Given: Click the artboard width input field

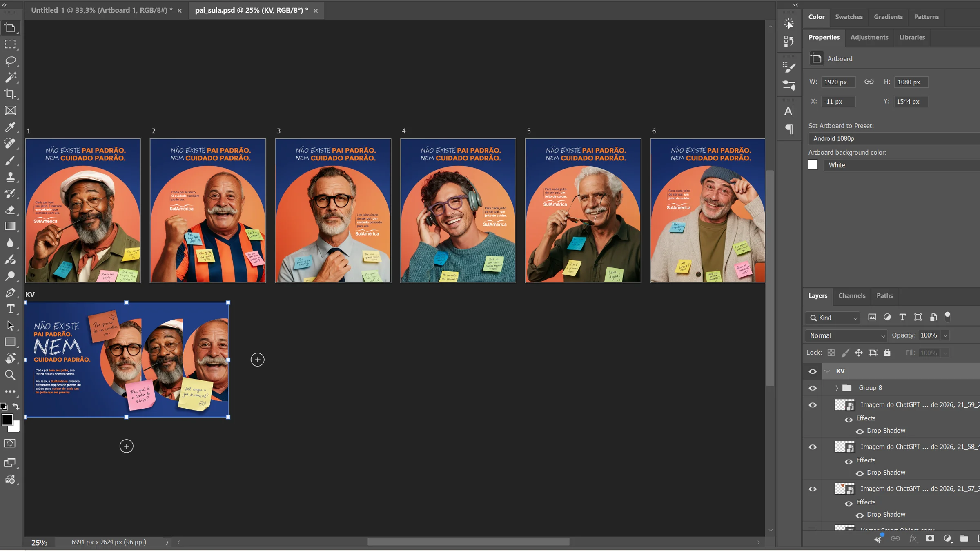Looking at the screenshot, I should [838, 82].
